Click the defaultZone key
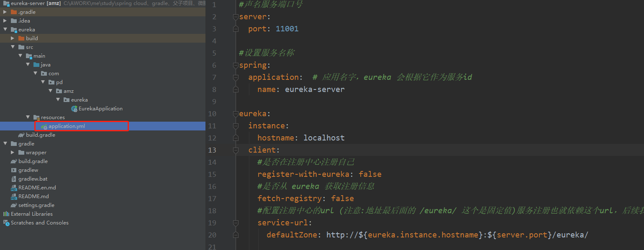644x250 pixels. 292,235
